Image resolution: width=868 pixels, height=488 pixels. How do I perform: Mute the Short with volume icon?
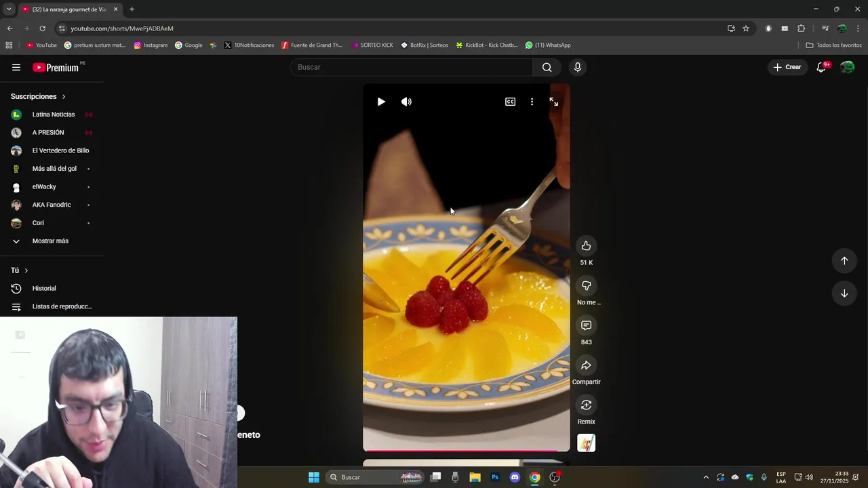[x=406, y=102]
